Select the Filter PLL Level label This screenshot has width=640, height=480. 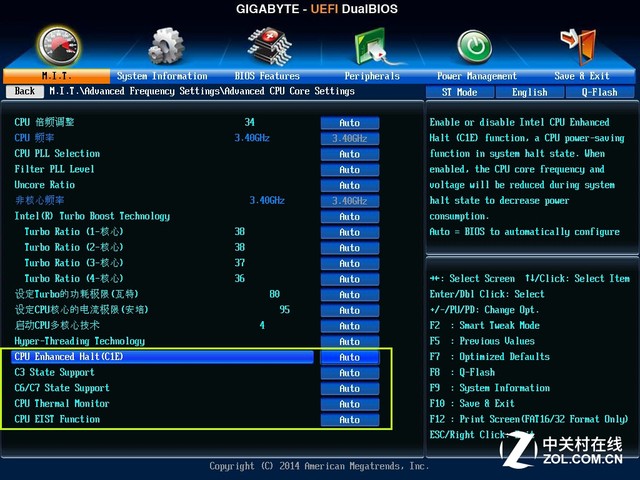[54, 169]
